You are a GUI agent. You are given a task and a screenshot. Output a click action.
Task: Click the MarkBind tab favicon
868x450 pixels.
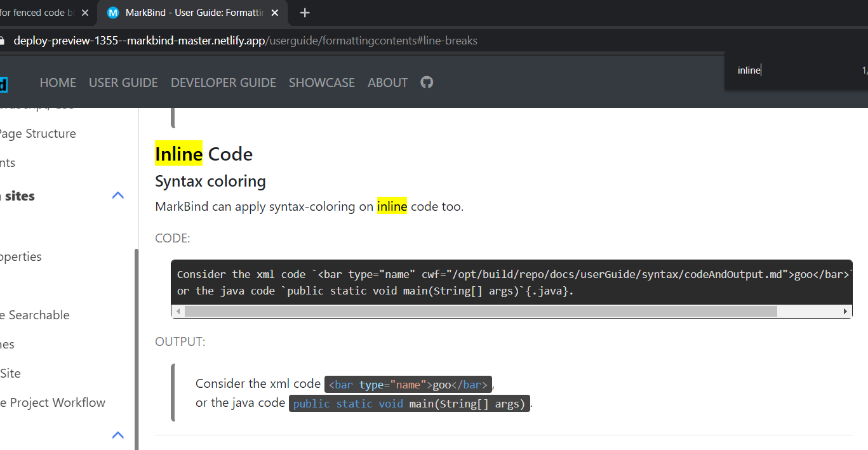(113, 13)
